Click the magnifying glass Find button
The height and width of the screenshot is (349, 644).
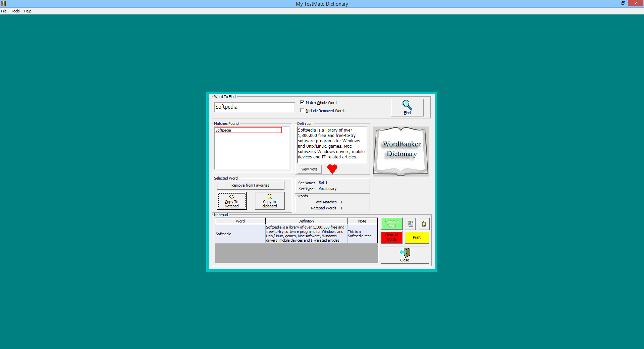click(x=407, y=107)
